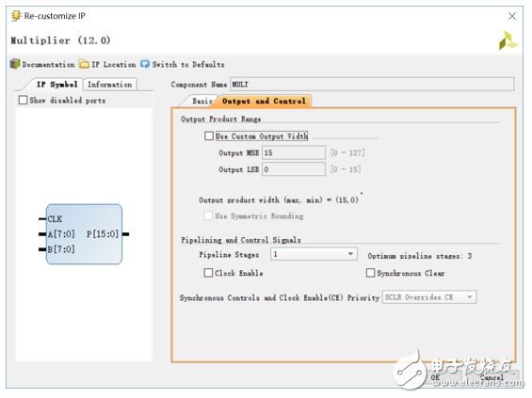Enable the Clock Enable checkbox

pos(208,273)
